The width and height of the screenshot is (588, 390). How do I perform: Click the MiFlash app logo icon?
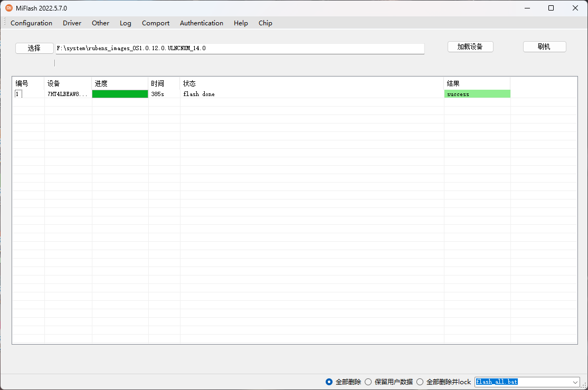pyautogui.click(x=9, y=8)
